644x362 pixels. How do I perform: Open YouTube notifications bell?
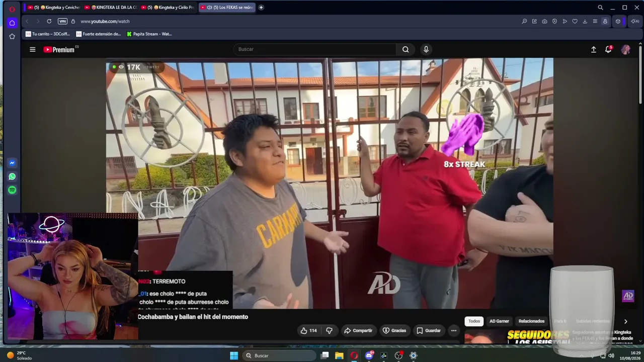point(608,49)
